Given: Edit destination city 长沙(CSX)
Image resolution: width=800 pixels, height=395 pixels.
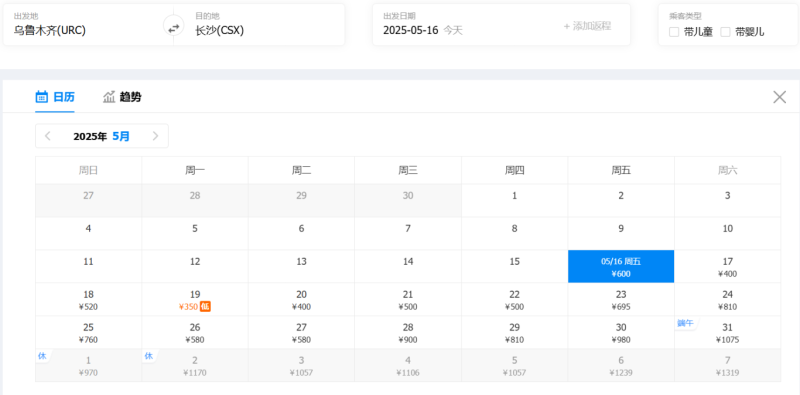Looking at the screenshot, I should tap(219, 31).
